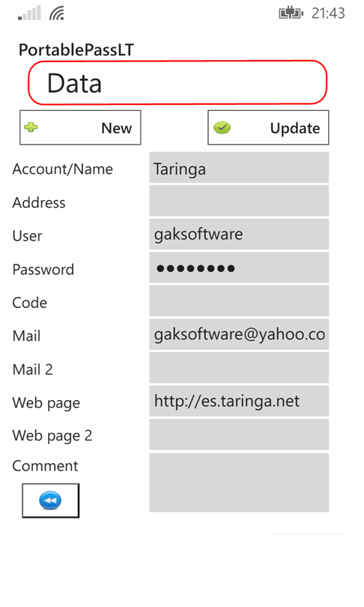Select the Mail field with yahoo address
This screenshot has height=607, width=364.
tap(239, 334)
